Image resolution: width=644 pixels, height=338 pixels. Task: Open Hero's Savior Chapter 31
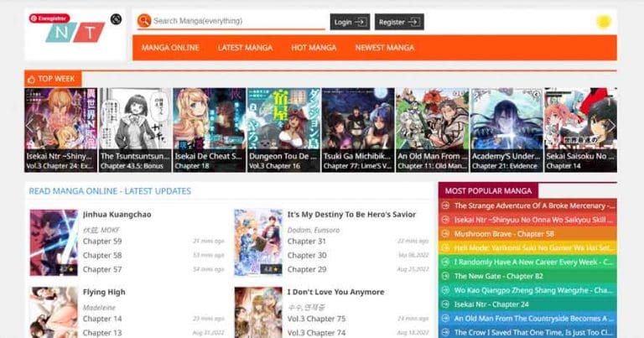[x=307, y=241]
